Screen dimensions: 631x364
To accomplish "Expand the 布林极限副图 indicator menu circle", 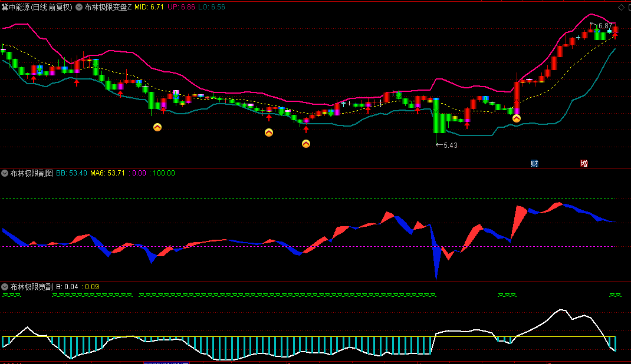I will (x=5, y=173).
